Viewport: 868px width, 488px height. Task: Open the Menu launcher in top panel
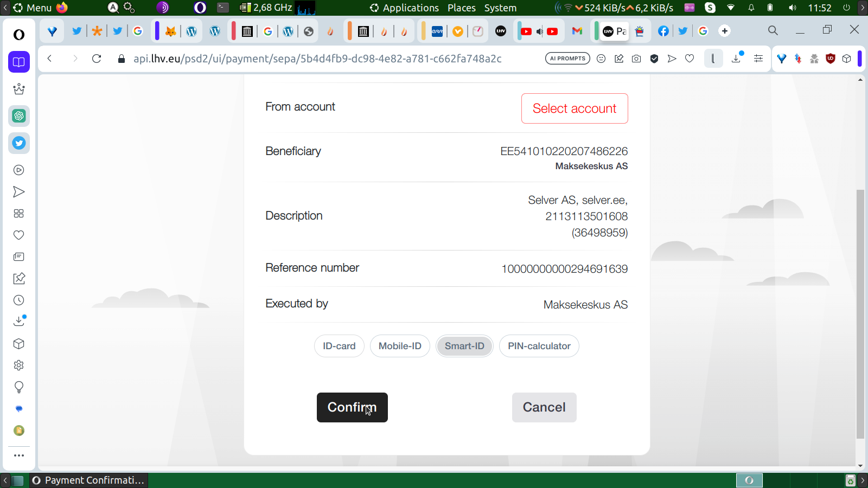pyautogui.click(x=33, y=8)
